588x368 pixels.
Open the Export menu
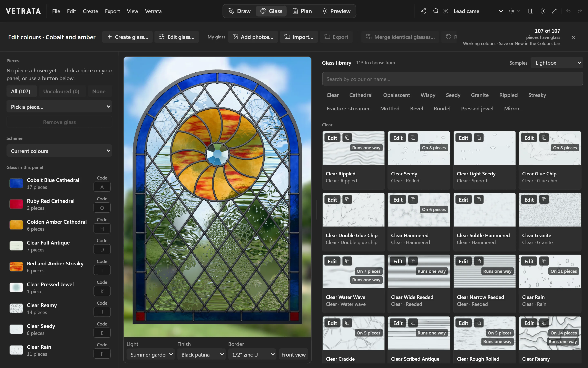point(112,11)
